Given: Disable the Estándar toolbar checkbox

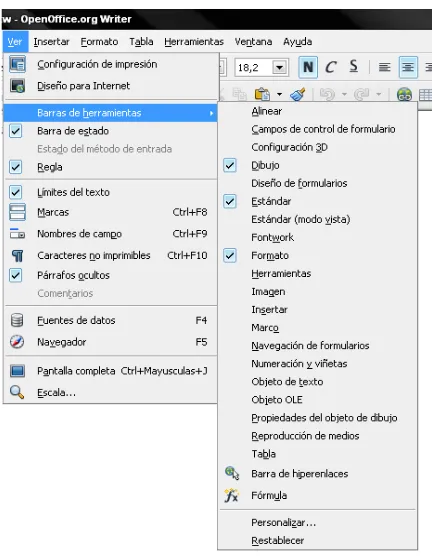Looking at the screenshot, I should [230, 201].
